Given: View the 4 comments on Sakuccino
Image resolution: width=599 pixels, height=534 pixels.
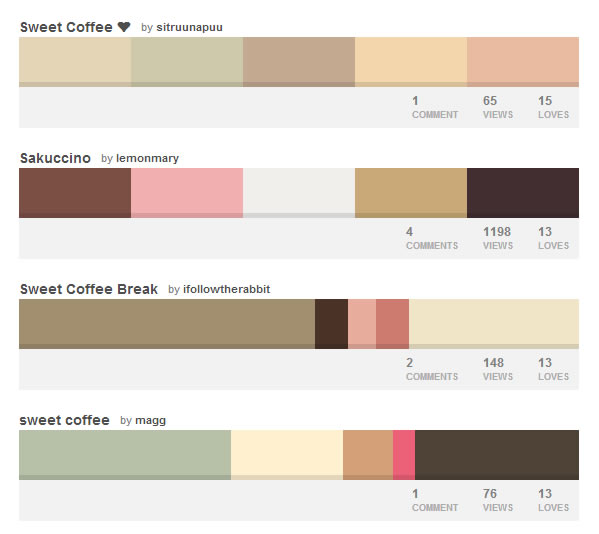Looking at the screenshot, I should (432, 238).
